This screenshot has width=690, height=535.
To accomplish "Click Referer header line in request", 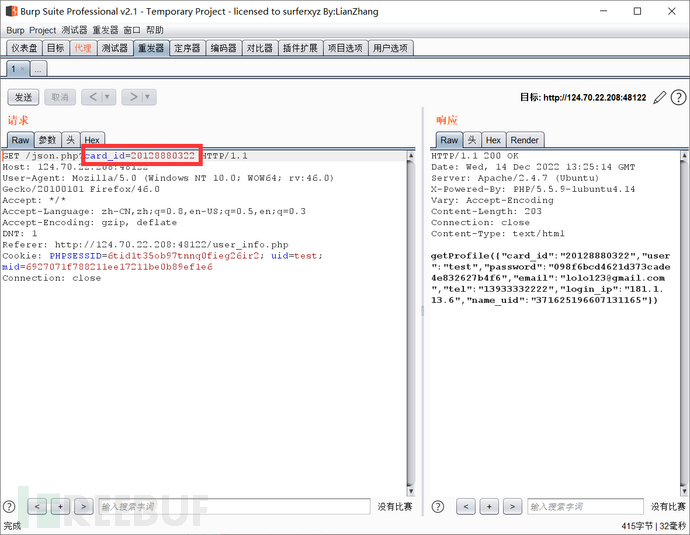I will click(145, 245).
